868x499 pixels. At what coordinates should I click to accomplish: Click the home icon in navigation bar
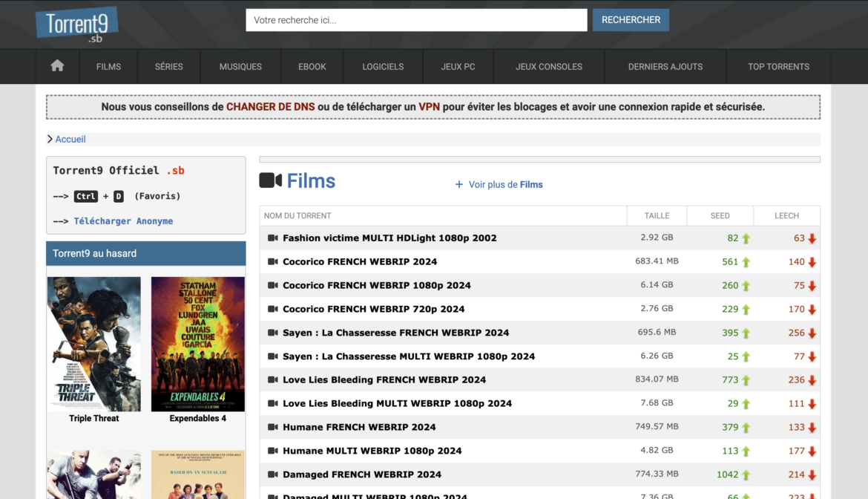(x=57, y=66)
